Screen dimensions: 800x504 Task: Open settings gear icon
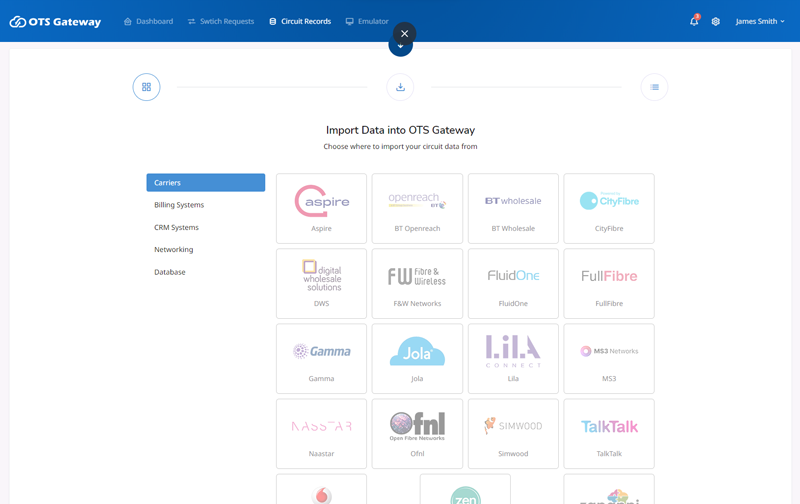[716, 21]
